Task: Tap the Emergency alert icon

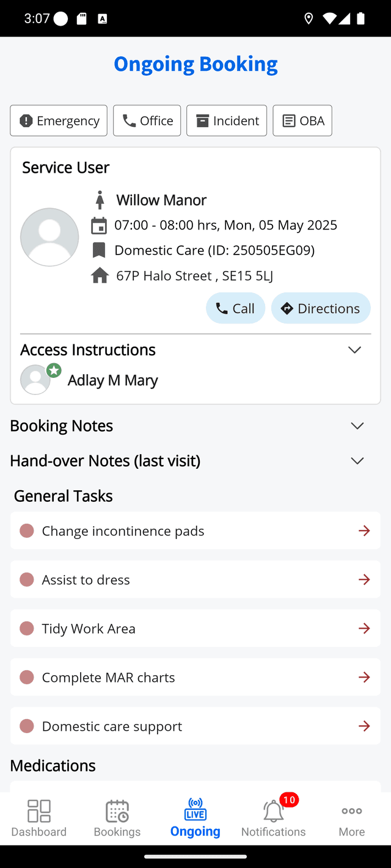Action: [x=25, y=120]
